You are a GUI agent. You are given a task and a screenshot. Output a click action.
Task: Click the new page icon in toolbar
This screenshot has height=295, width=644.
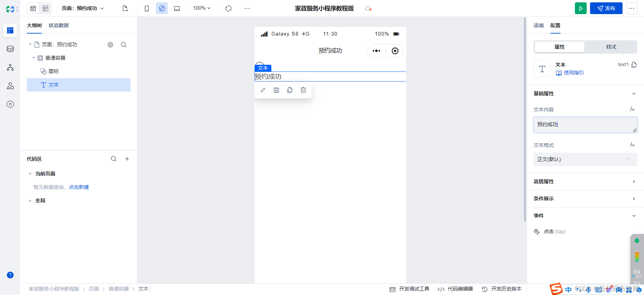tap(125, 8)
